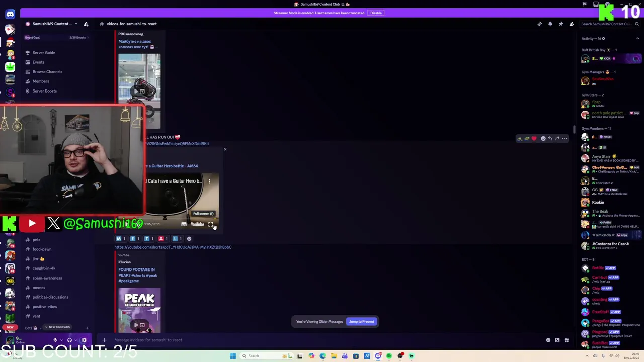
Task: Play the PEAK Found Footage video thumbnail
Action: click(x=139, y=310)
